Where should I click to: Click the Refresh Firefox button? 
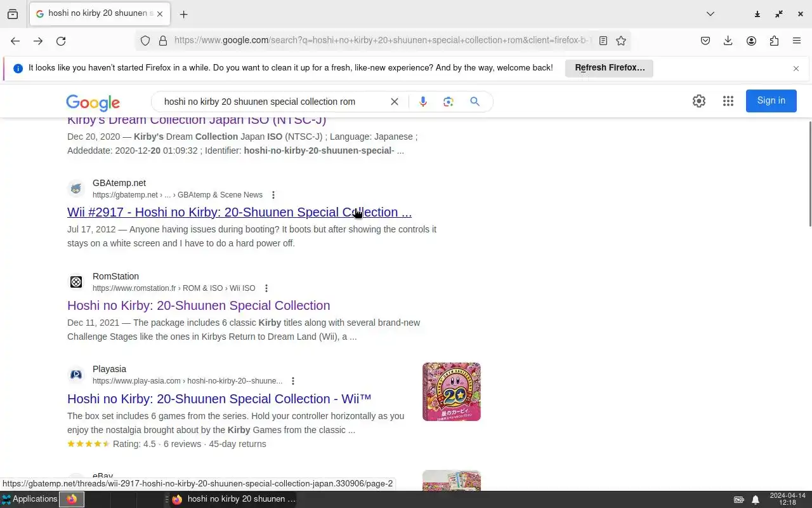tap(610, 68)
